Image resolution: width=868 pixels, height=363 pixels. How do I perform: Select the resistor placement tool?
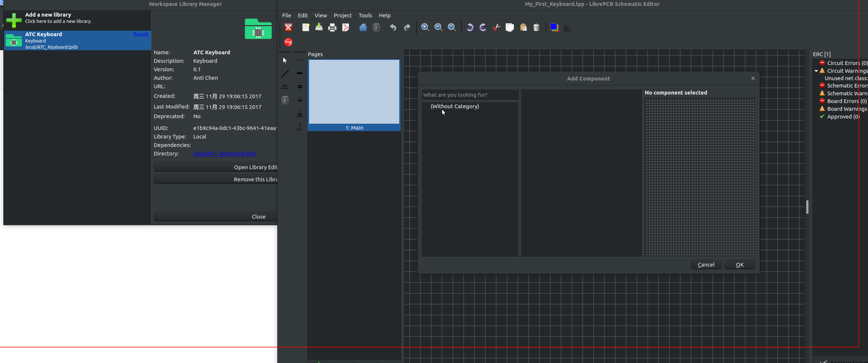[x=299, y=60]
